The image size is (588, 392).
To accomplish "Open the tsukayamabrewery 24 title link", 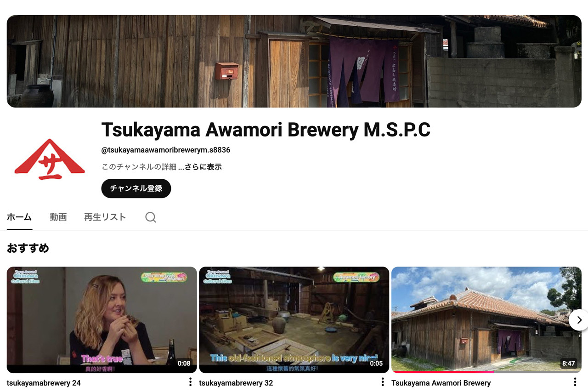I will (44, 383).
